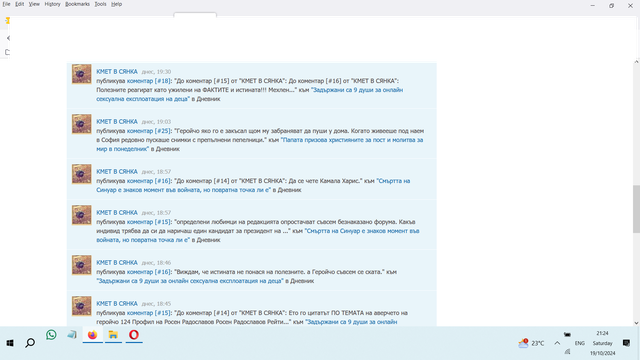Open Firefox from the taskbar
This screenshot has width=640, height=360.
click(x=93, y=335)
